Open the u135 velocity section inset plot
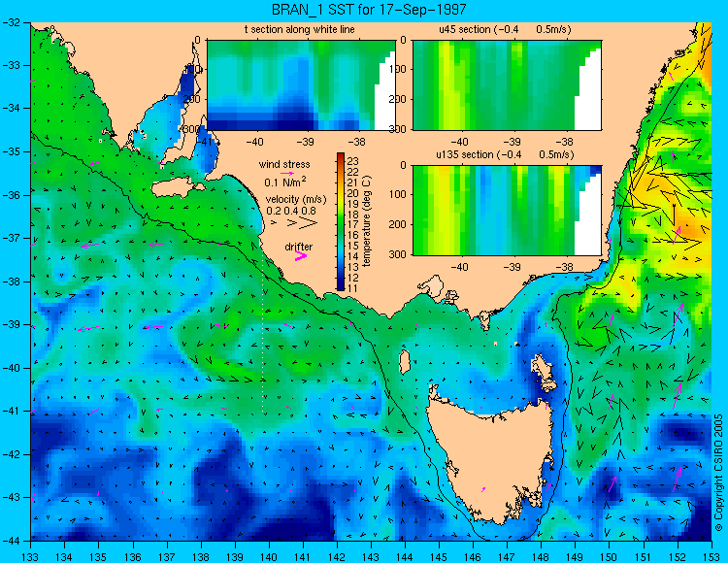 pyautogui.click(x=507, y=211)
